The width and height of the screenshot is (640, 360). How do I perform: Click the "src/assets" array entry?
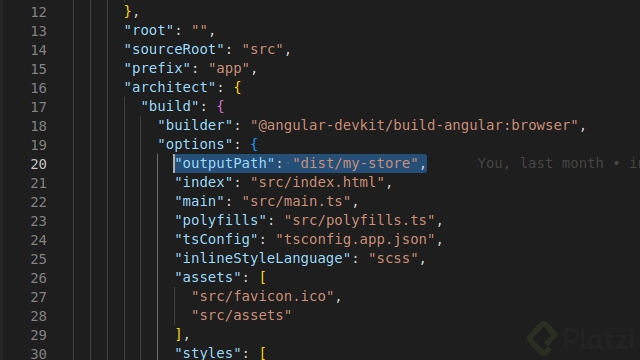(242, 315)
